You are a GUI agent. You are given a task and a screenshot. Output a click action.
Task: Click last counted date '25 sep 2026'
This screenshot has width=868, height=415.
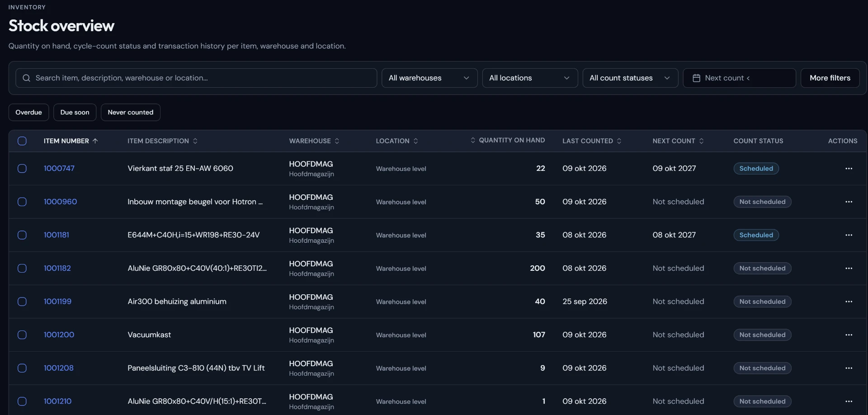coord(585,302)
